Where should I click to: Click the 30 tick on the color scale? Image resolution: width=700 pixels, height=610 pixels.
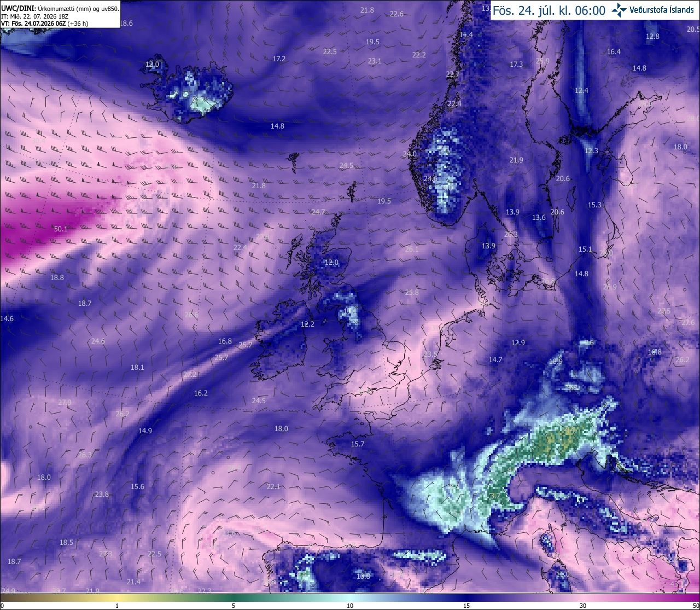coord(583,606)
